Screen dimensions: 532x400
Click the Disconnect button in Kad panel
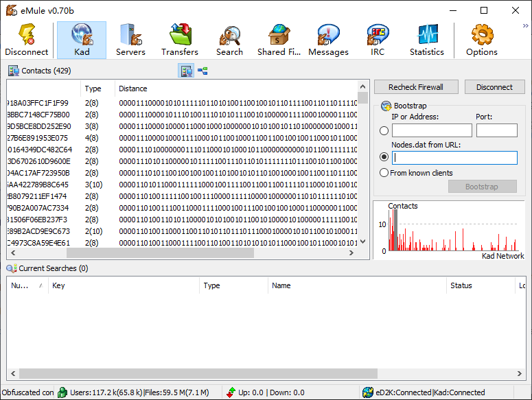pos(494,87)
